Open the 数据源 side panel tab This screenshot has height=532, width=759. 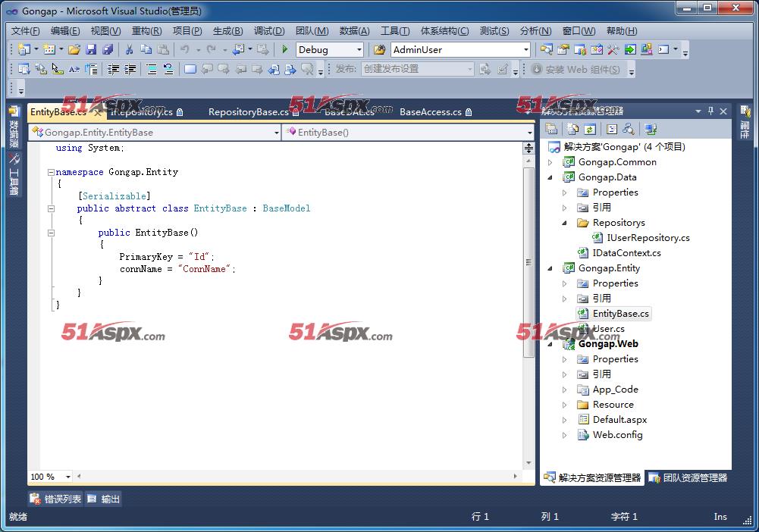point(14,127)
